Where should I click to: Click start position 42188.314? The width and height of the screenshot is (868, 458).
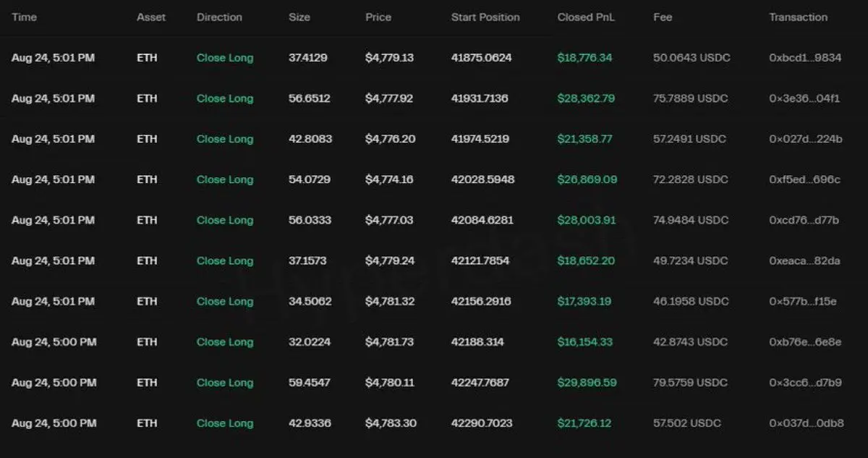[477, 342]
